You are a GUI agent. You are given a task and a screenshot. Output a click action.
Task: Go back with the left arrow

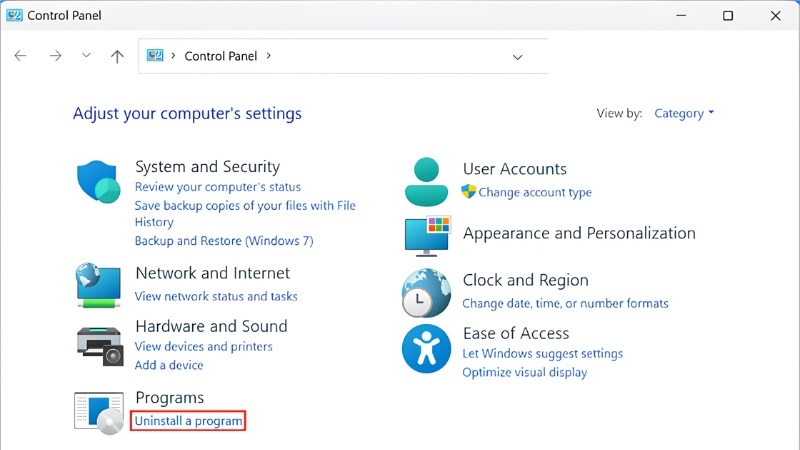(20, 56)
